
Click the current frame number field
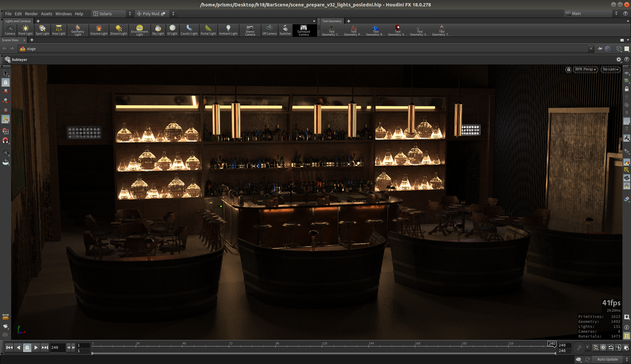(57, 348)
